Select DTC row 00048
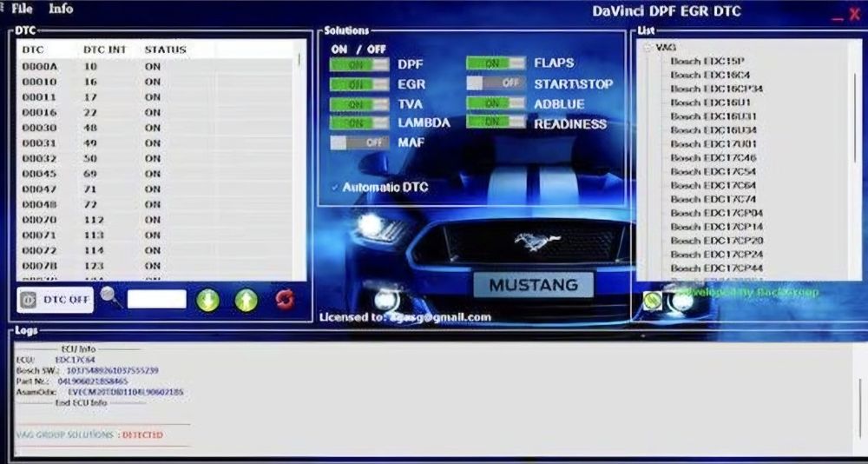This screenshot has height=464, width=868. click(x=156, y=204)
